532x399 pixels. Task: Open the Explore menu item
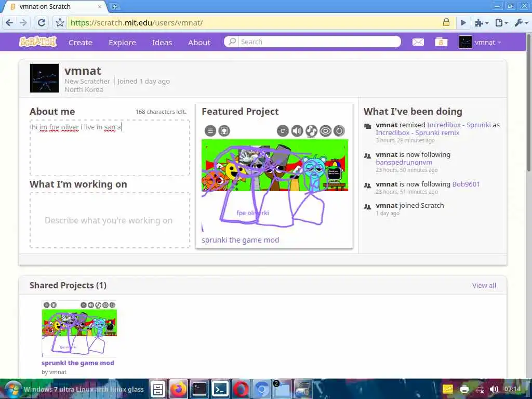122,43
